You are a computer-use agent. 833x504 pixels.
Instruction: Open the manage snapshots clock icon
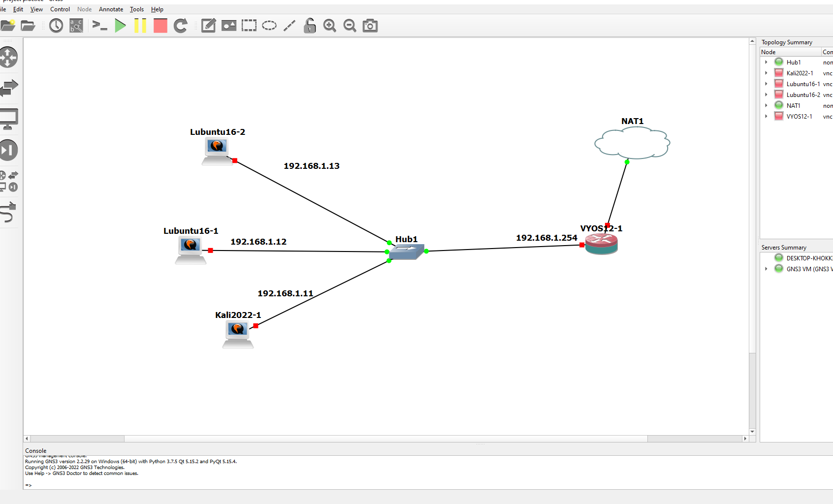click(56, 26)
